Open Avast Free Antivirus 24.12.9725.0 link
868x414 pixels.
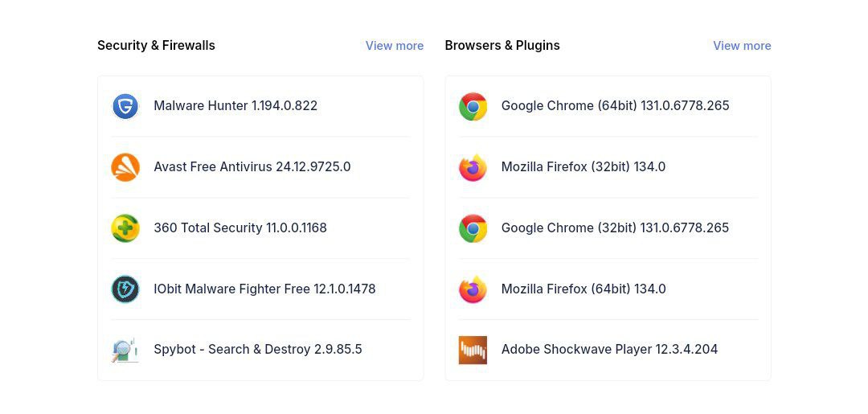[252, 166]
